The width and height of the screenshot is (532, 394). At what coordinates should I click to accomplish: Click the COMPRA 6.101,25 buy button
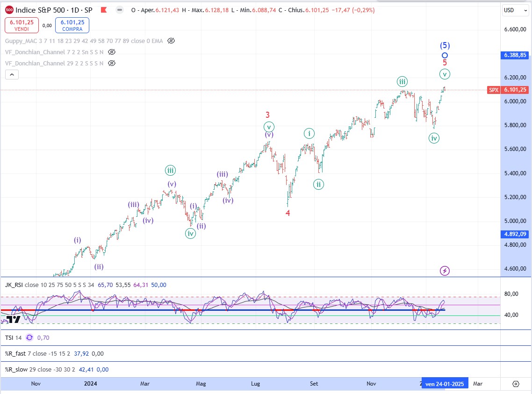coord(72,25)
